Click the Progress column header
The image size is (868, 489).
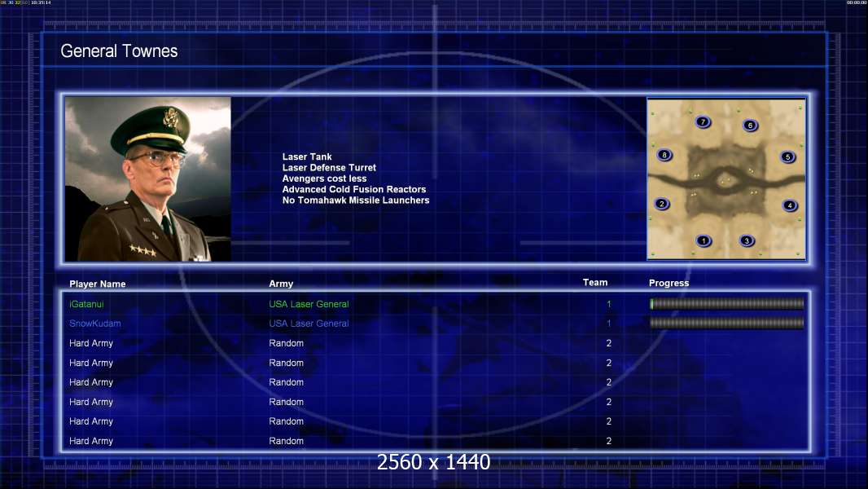coord(669,284)
